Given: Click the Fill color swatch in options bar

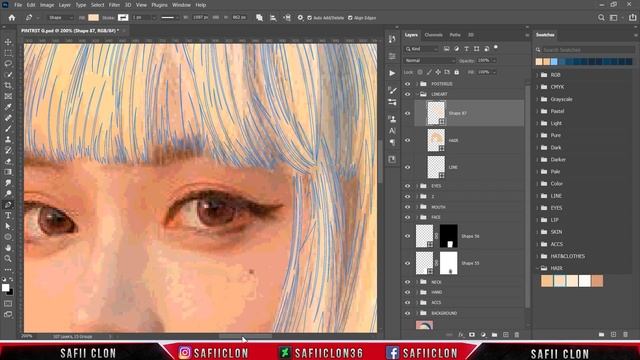Looking at the screenshot, I should pyautogui.click(x=93, y=18).
